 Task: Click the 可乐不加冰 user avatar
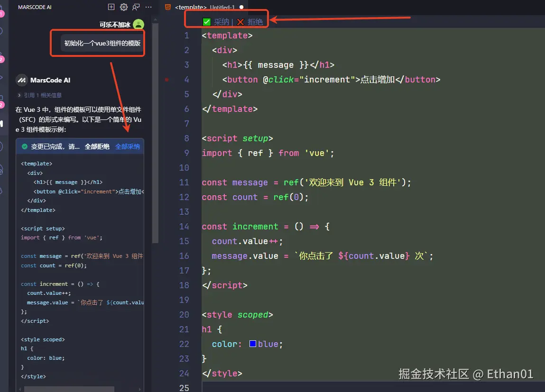(138, 24)
